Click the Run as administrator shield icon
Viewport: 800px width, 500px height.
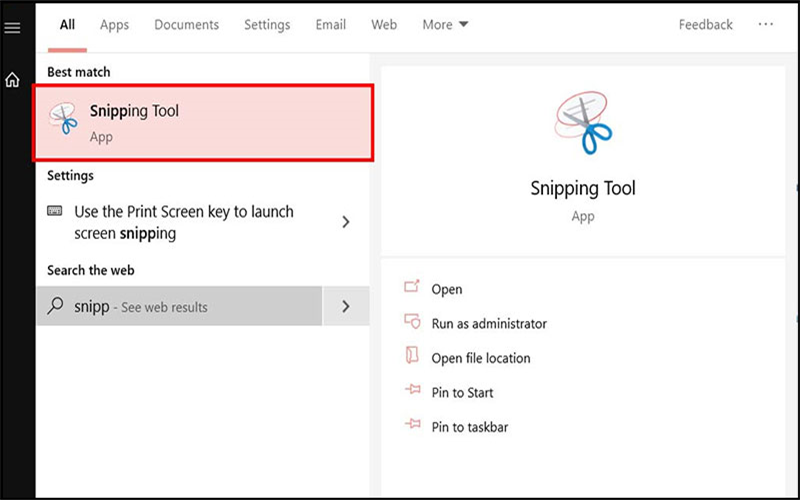412,321
